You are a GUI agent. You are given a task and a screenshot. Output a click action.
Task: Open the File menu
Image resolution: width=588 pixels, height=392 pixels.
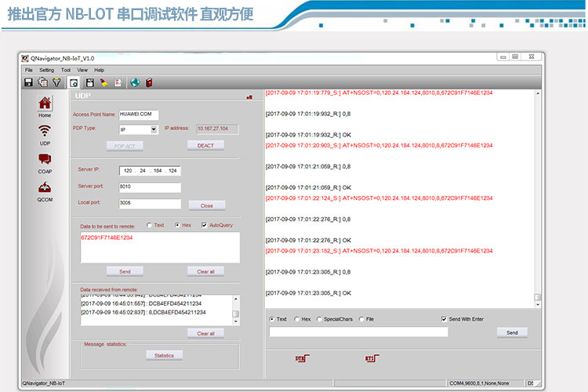[x=29, y=70]
